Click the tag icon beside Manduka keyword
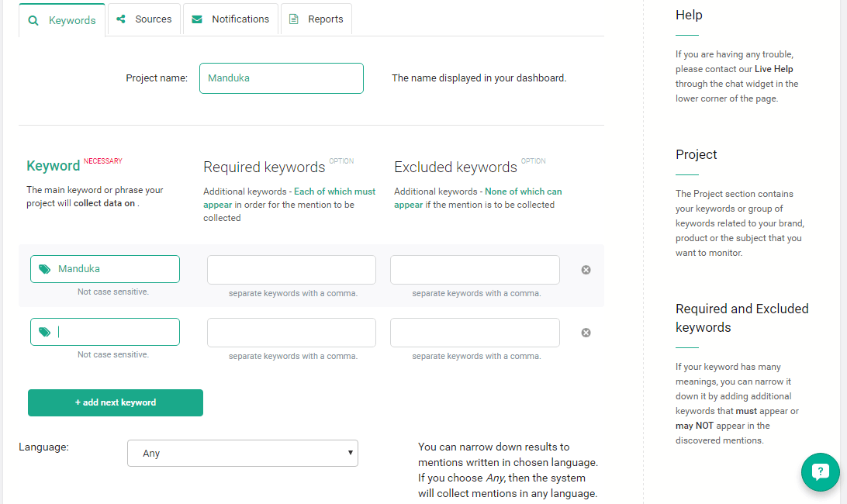The width and height of the screenshot is (847, 504). click(45, 269)
